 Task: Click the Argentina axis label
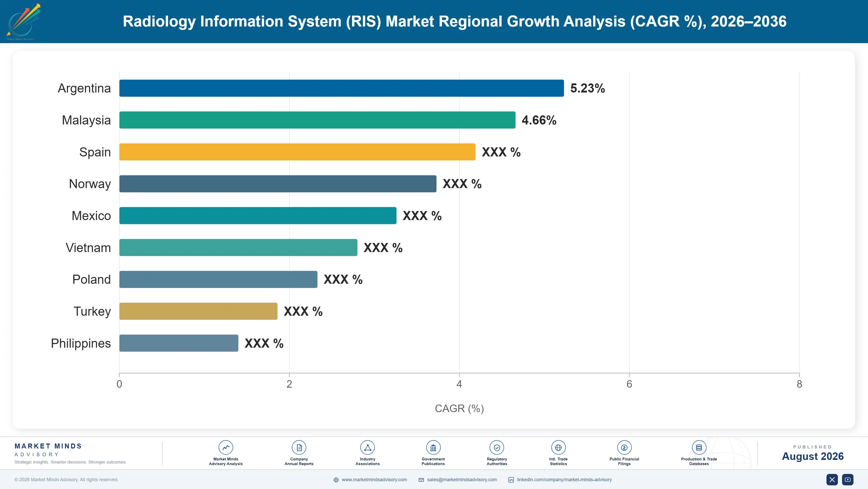[x=84, y=88]
